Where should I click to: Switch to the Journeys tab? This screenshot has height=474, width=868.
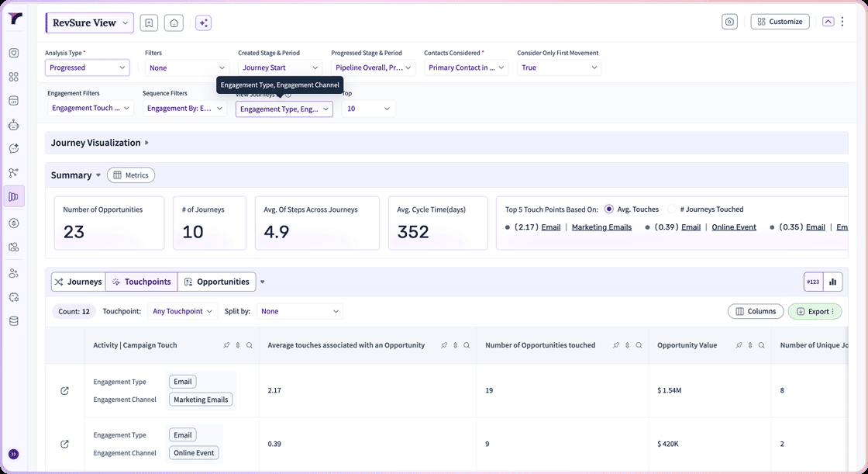[x=78, y=282]
